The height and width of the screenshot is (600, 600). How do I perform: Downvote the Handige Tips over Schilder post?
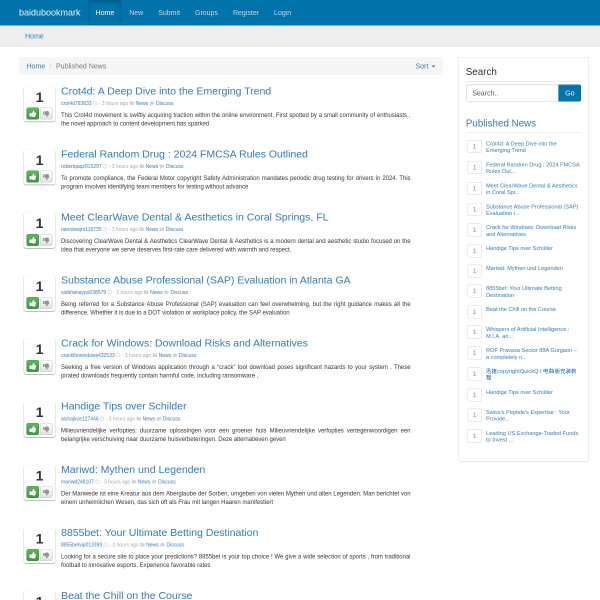click(46, 429)
